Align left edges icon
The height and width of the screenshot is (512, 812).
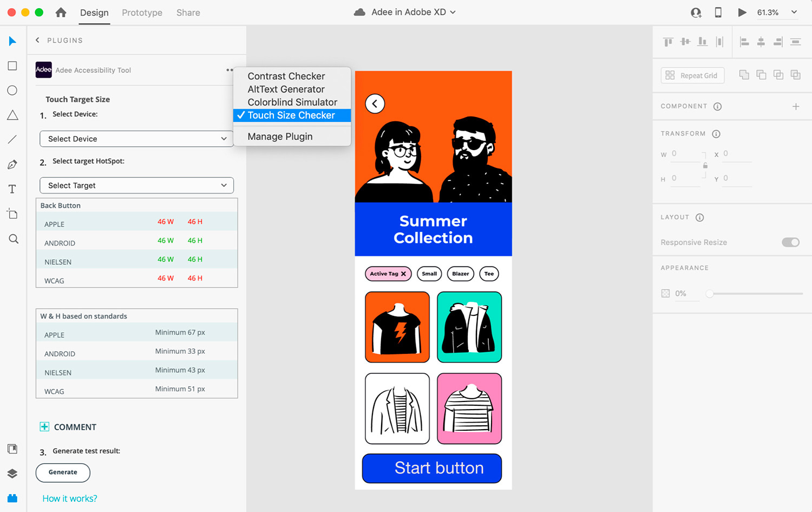[744, 42]
